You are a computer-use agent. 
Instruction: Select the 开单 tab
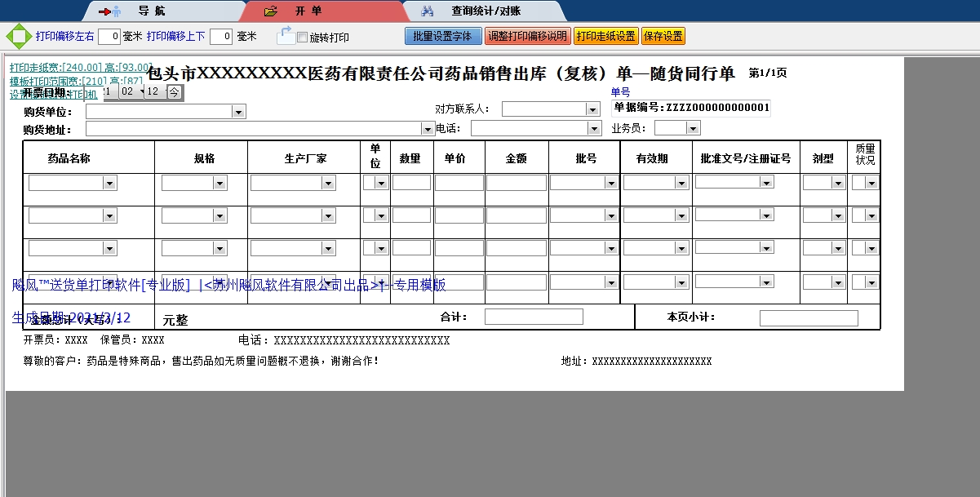coord(308,11)
